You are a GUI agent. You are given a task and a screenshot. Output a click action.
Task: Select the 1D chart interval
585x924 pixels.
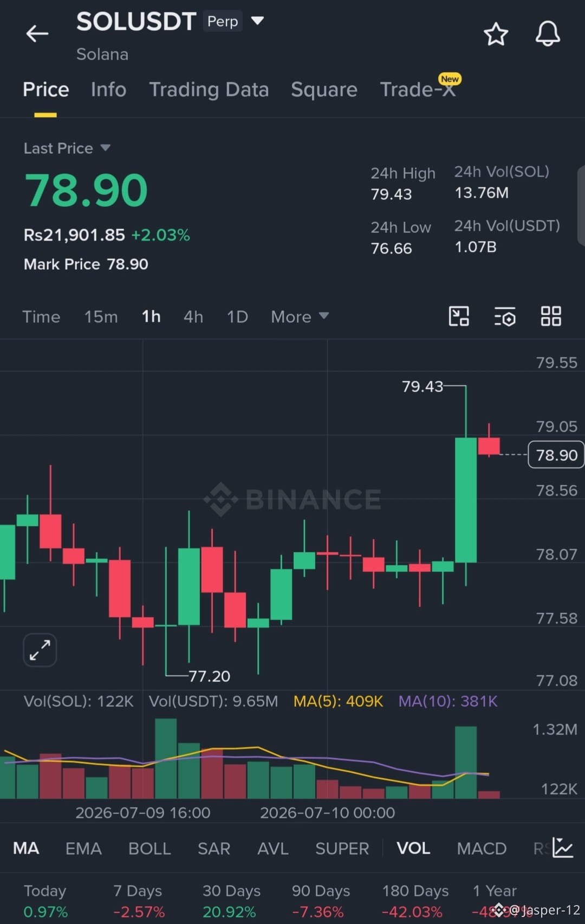237,316
